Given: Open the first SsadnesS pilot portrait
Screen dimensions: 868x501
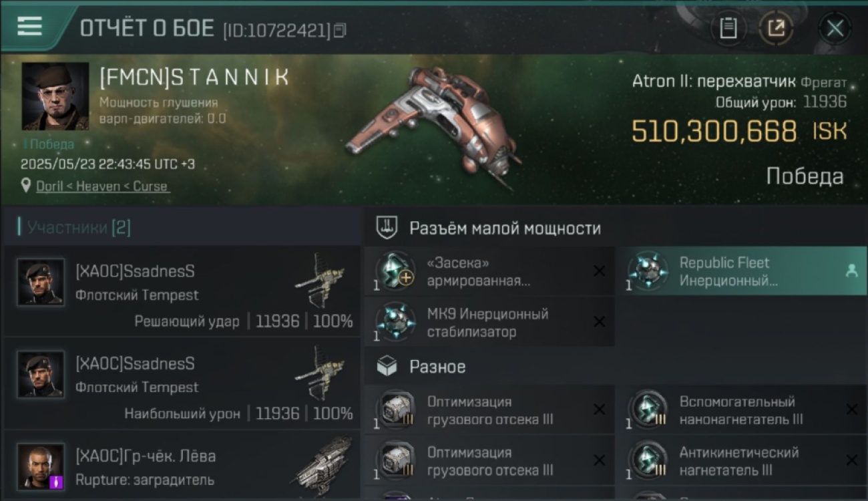Looking at the screenshot, I should point(41,282).
